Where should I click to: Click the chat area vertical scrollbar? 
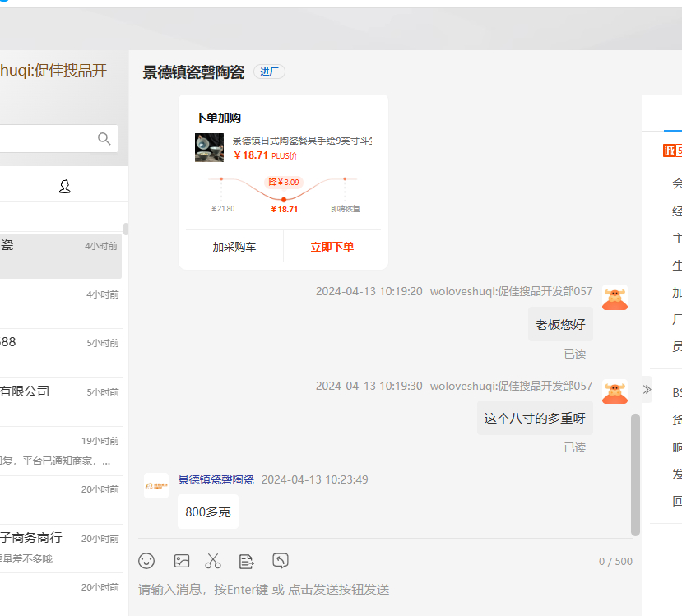point(635,474)
